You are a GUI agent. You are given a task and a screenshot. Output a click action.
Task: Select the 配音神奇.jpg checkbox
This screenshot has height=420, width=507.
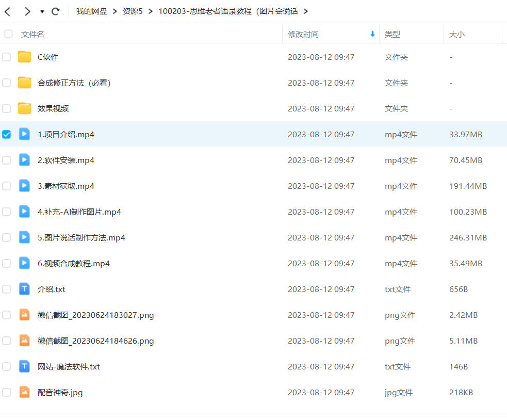point(7,392)
